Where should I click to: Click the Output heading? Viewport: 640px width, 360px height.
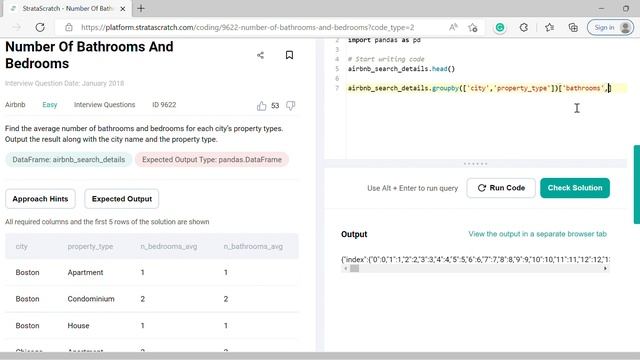(x=354, y=234)
